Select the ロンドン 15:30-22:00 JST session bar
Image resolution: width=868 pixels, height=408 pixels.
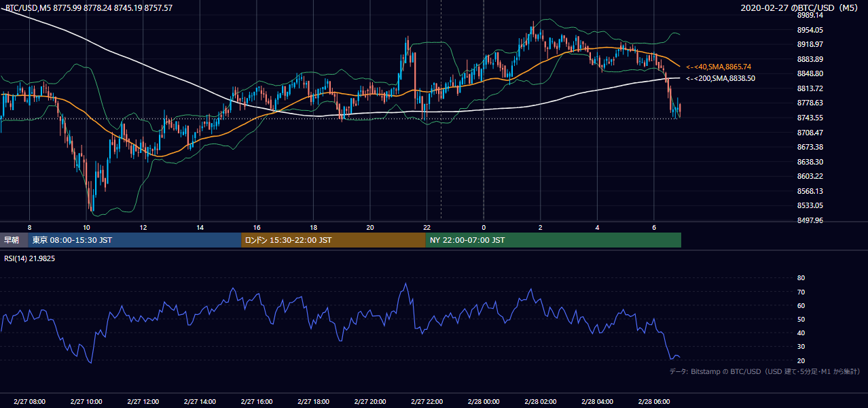coord(333,240)
